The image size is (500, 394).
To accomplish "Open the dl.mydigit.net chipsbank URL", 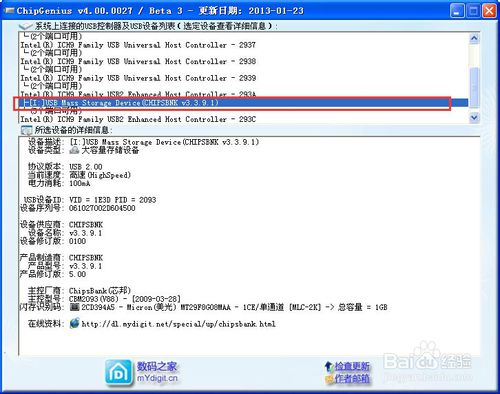I will click(178, 324).
